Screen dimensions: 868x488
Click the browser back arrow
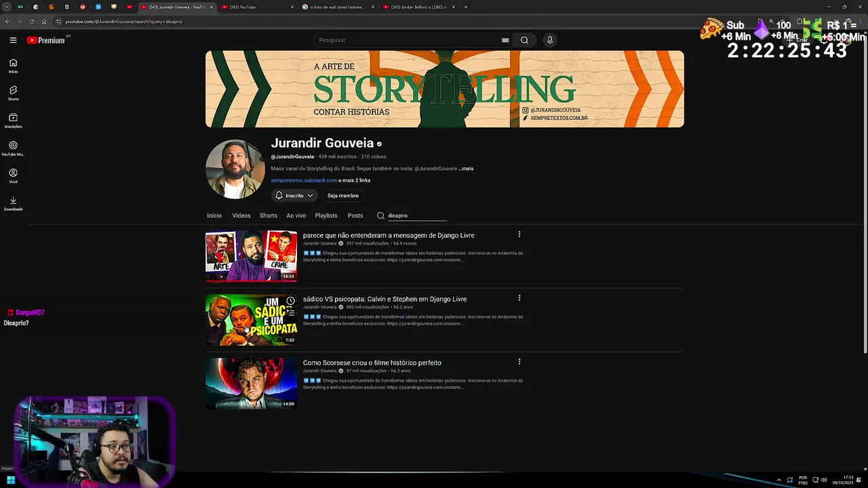(7, 22)
